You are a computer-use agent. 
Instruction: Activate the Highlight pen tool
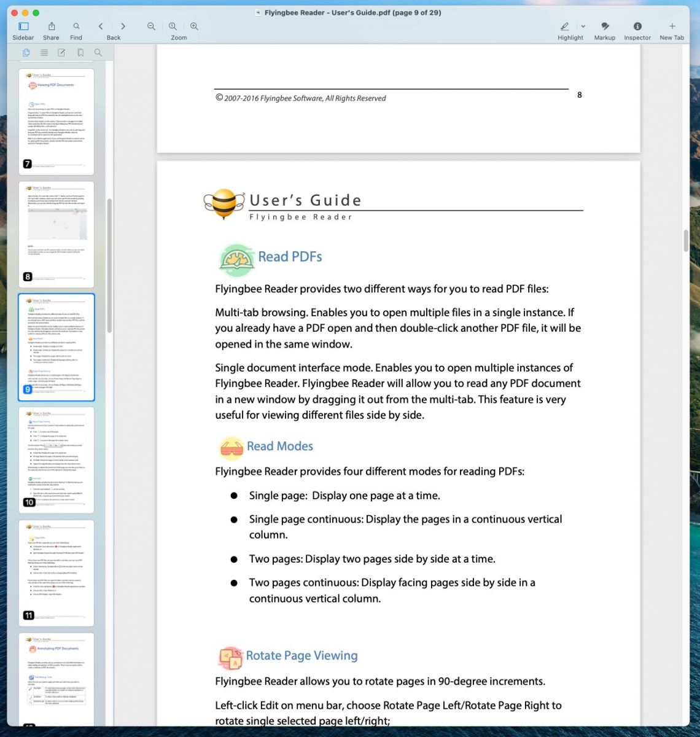tap(565, 26)
